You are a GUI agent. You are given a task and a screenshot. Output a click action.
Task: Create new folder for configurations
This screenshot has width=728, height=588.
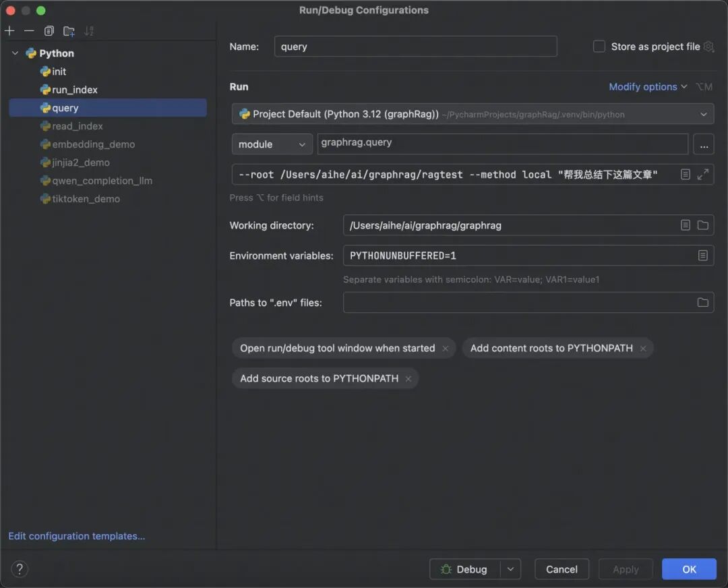(x=69, y=31)
